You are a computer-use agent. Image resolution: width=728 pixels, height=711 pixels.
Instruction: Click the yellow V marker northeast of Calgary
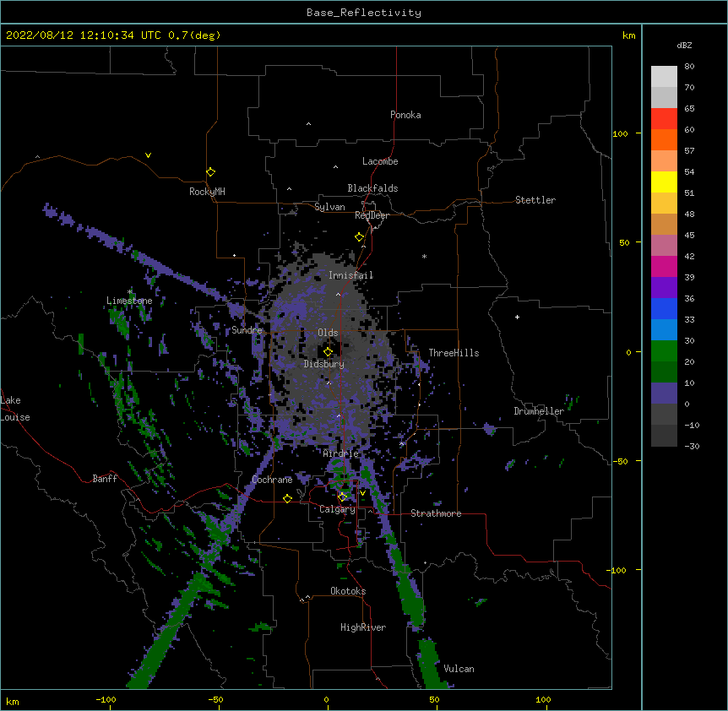tap(362, 493)
